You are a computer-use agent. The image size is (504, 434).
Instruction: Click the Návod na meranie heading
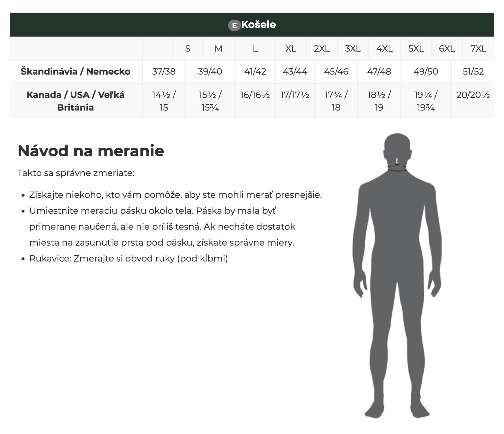(x=91, y=151)
